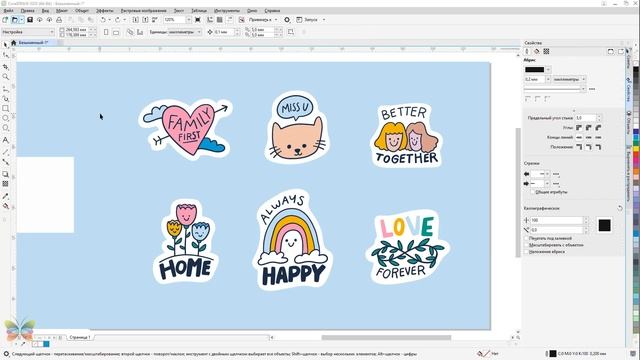The height and width of the screenshot is (360, 640).
Task: Toggle the 'Общие атрибуты' checkbox
Action: [532, 192]
